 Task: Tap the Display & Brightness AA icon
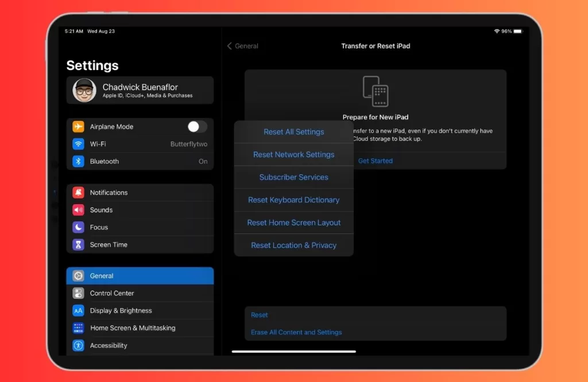point(78,310)
